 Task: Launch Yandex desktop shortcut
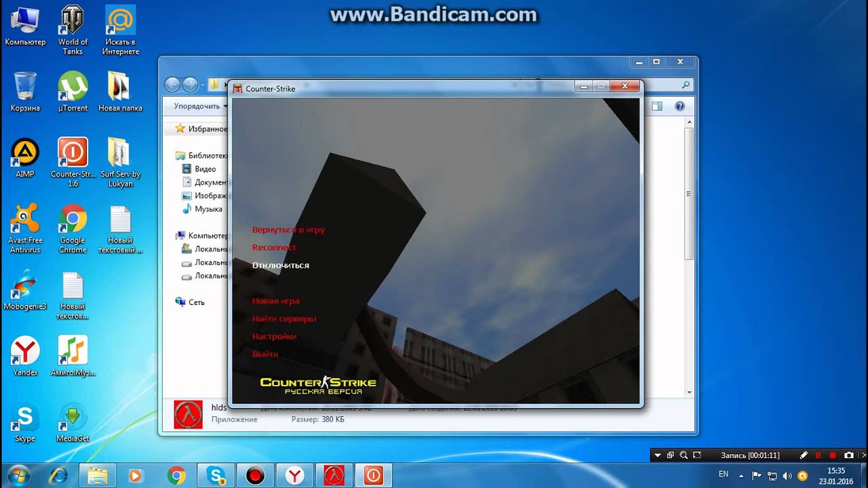point(25,357)
